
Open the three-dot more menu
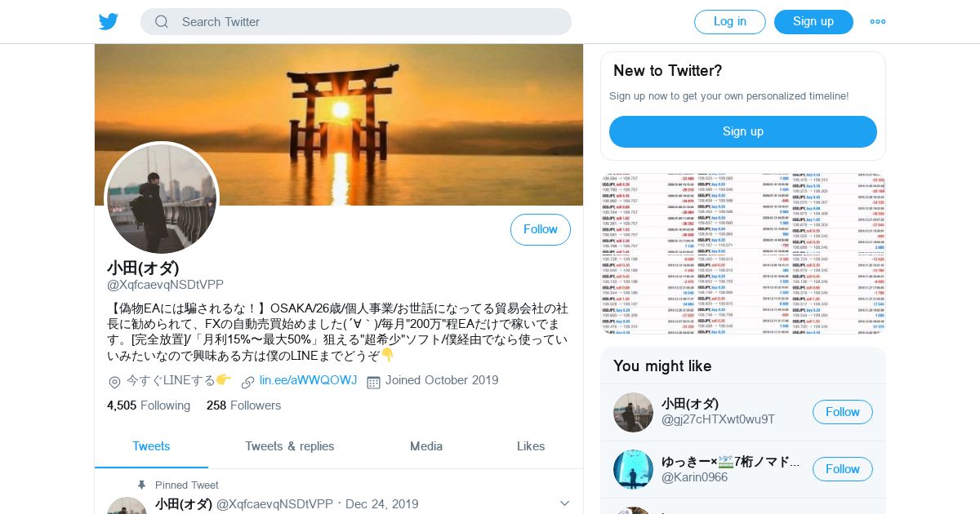[878, 22]
